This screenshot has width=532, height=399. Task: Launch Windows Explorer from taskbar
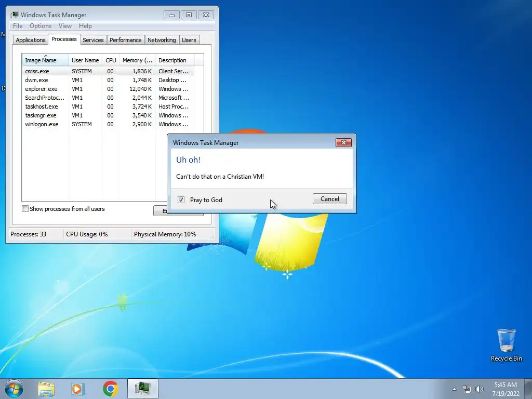46,389
